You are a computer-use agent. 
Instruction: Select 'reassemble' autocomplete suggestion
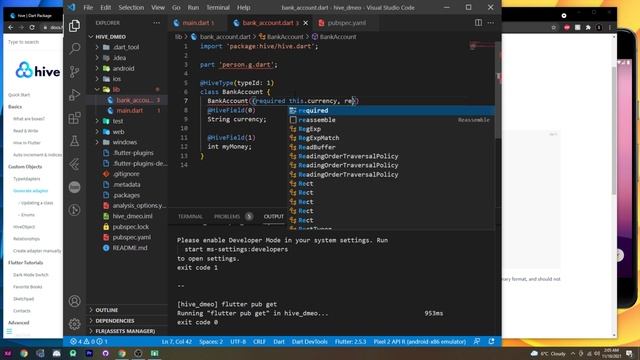click(391, 120)
